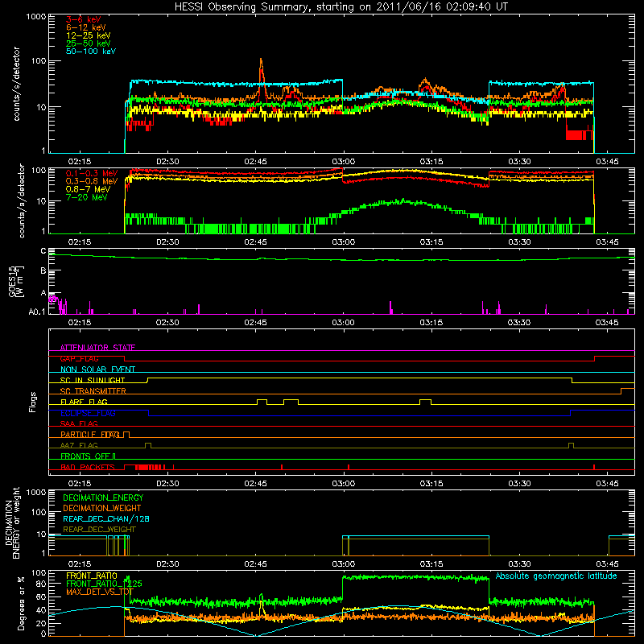Click the HESSI Observing Summary title
644x644 pixels.
[341, 7]
